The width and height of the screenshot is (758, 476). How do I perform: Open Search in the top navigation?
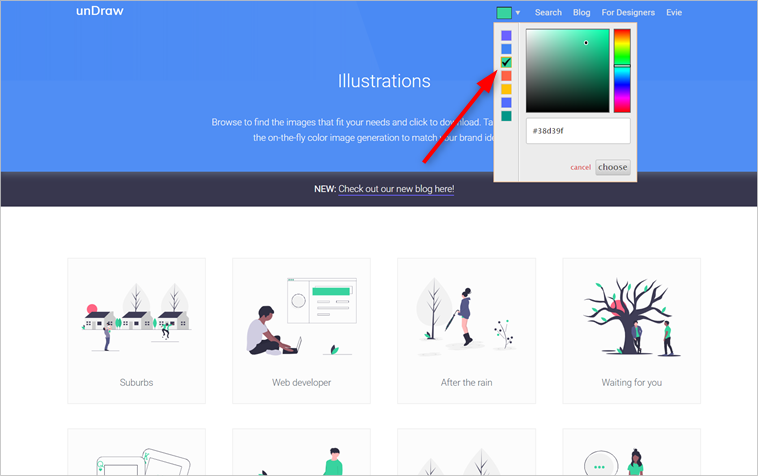click(548, 13)
